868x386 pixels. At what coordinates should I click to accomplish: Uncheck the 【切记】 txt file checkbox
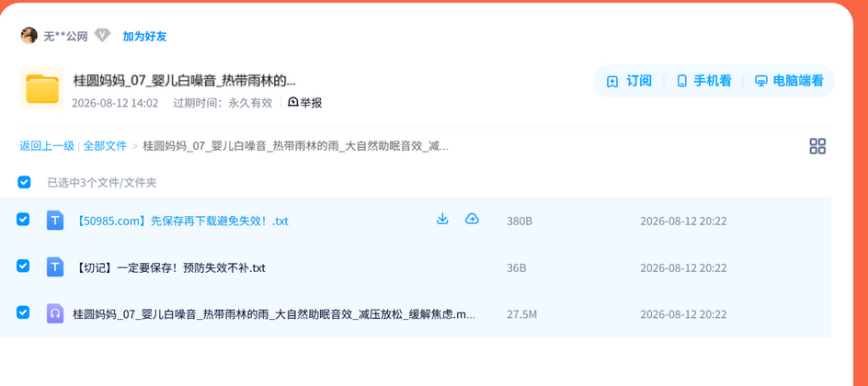coord(23,266)
